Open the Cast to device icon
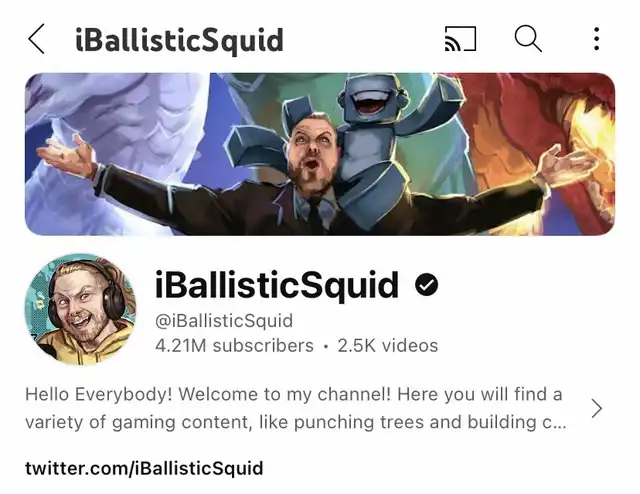Image resolution: width=640 pixels, height=494 pixels. (x=460, y=39)
